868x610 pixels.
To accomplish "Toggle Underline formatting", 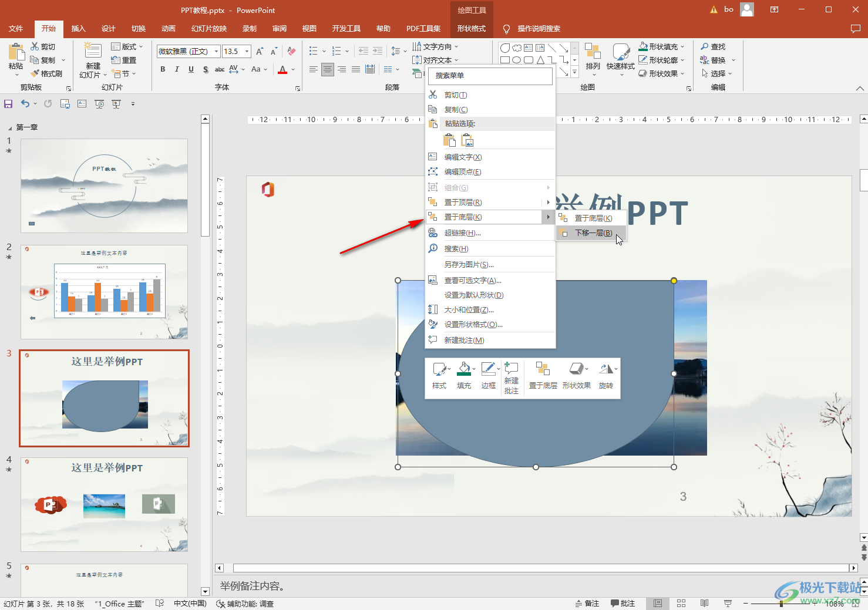I will pos(191,69).
